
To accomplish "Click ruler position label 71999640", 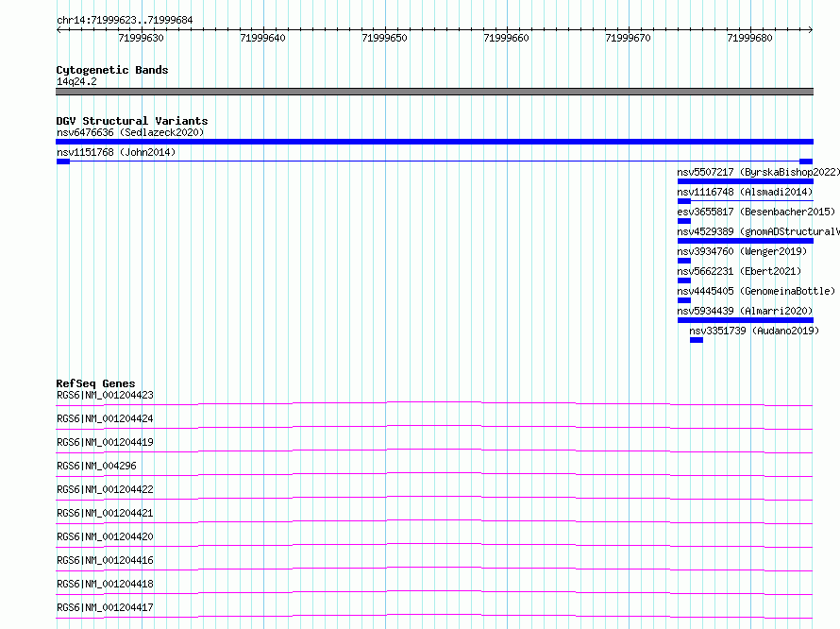I will point(262,38).
